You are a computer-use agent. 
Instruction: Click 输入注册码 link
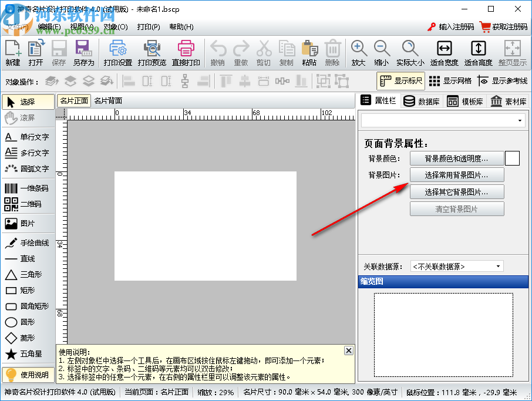click(x=450, y=27)
